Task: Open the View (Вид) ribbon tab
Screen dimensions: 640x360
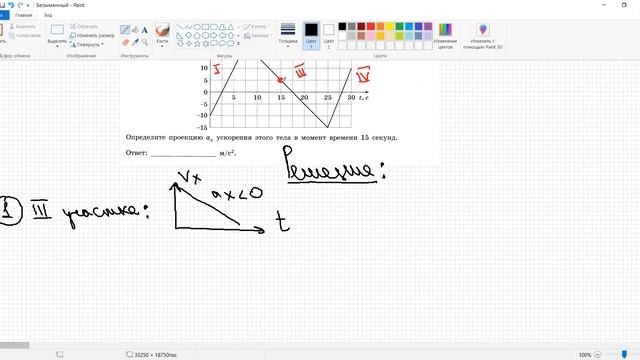Action: [48, 15]
